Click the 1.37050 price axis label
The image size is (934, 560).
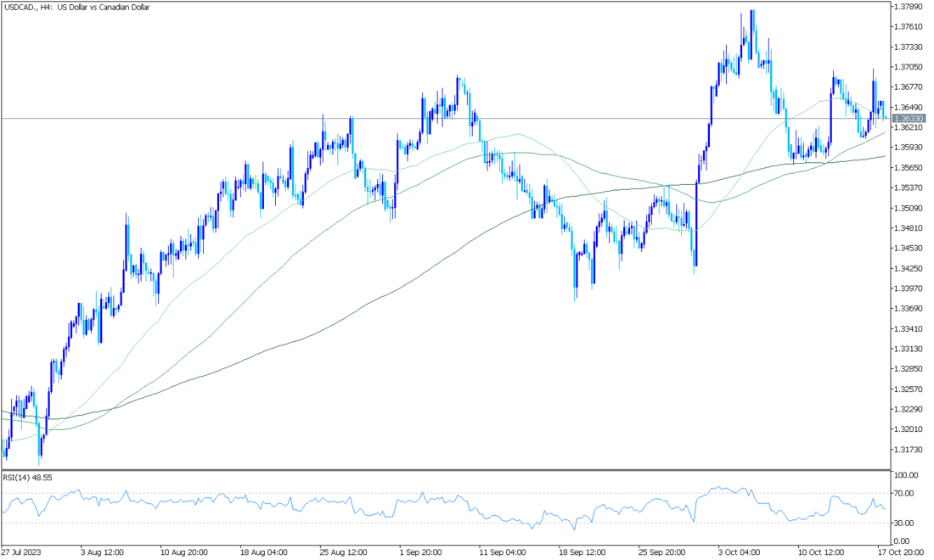909,67
